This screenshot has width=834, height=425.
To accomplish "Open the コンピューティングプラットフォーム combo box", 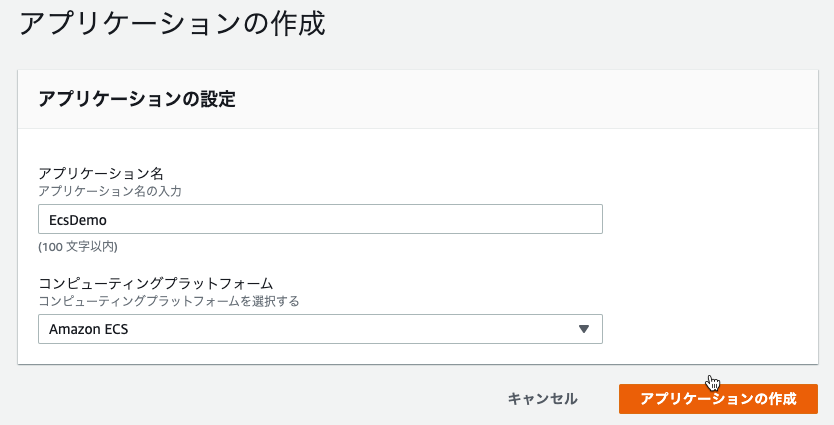I will pos(320,329).
